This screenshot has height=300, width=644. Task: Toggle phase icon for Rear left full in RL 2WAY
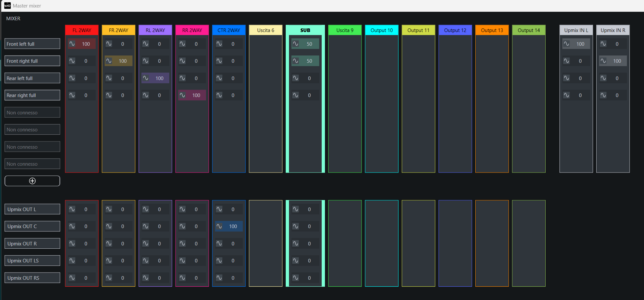[145, 78]
